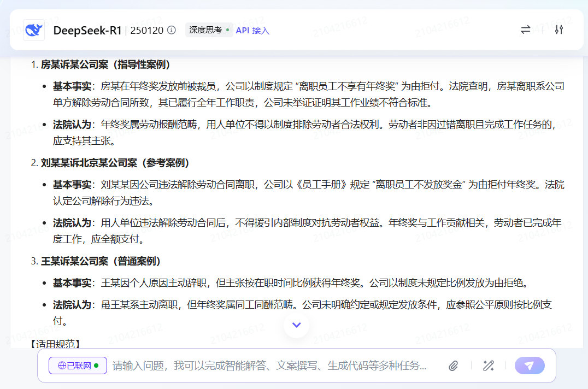
Task: Click 法院认为 label under 王某 case
Action: [74, 305]
